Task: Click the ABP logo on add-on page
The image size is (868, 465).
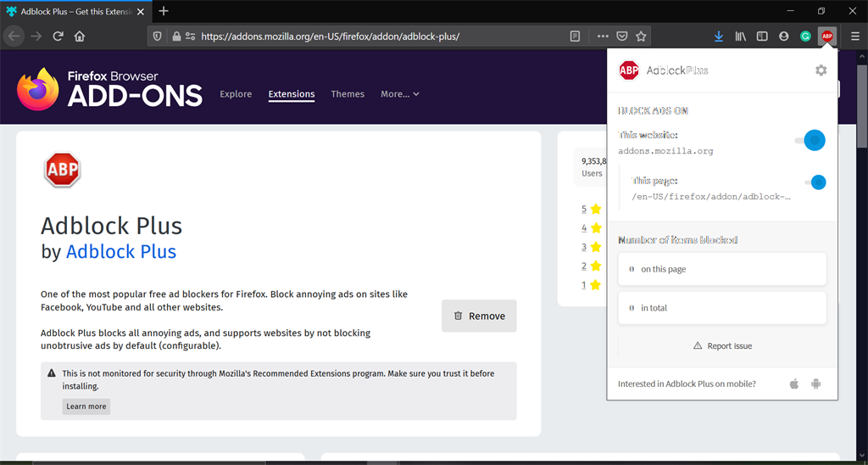Action: pyautogui.click(x=63, y=171)
